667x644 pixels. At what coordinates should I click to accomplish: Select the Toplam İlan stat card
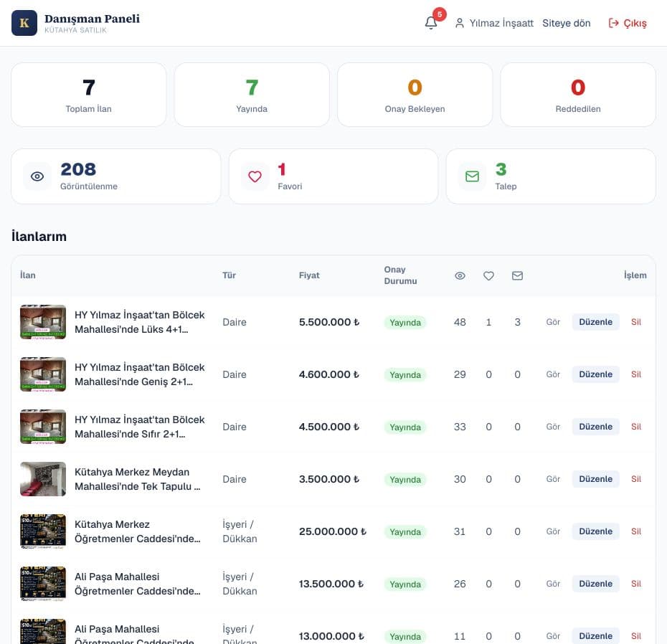coord(88,95)
